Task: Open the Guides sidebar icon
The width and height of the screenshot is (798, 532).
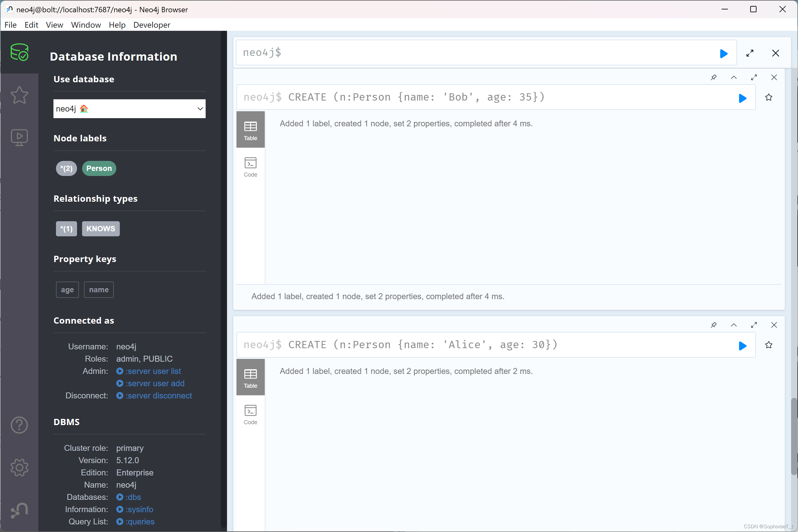Action: pyautogui.click(x=19, y=137)
